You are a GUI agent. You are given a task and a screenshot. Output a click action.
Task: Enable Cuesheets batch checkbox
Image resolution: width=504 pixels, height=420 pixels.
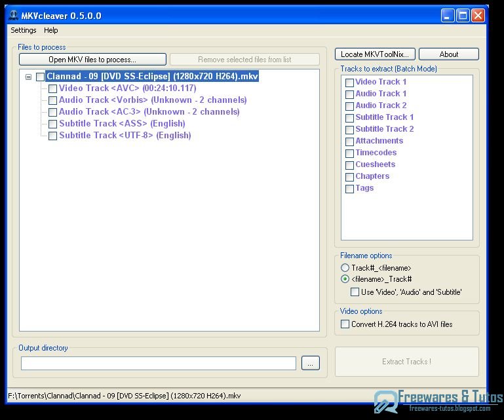(x=349, y=165)
